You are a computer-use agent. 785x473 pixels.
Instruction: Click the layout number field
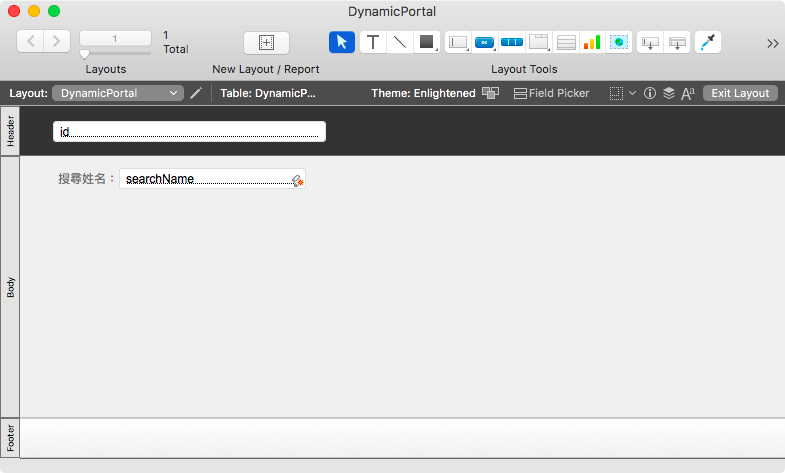coord(115,39)
